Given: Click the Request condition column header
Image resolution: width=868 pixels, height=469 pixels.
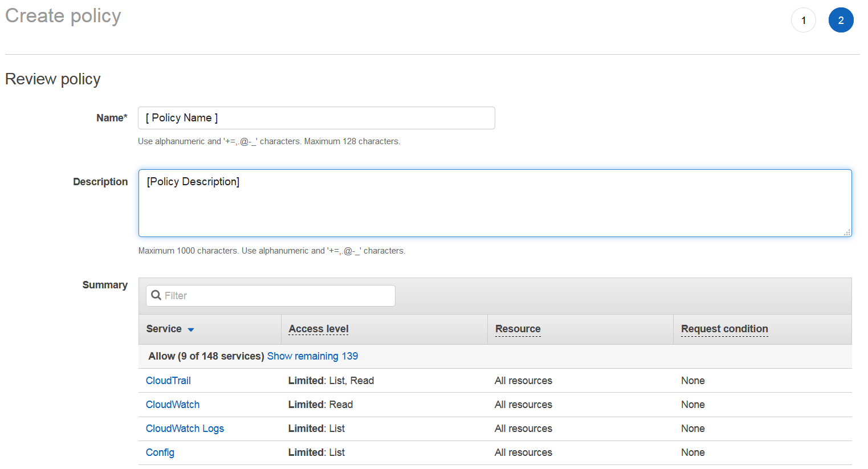Looking at the screenshot, I should tap(724, 329).
